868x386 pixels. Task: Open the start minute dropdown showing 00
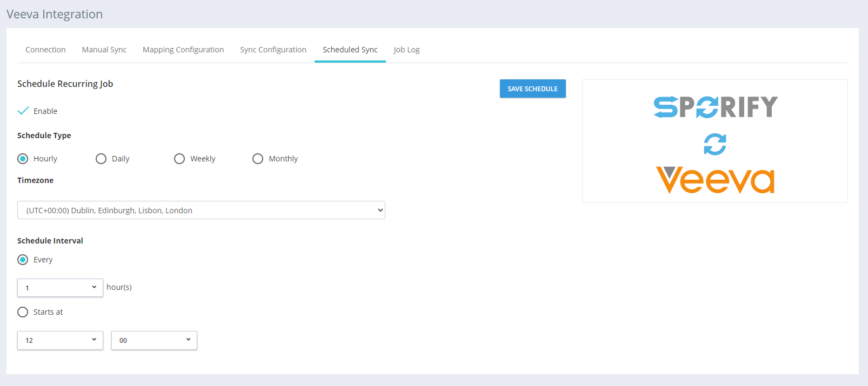point(154,340)
